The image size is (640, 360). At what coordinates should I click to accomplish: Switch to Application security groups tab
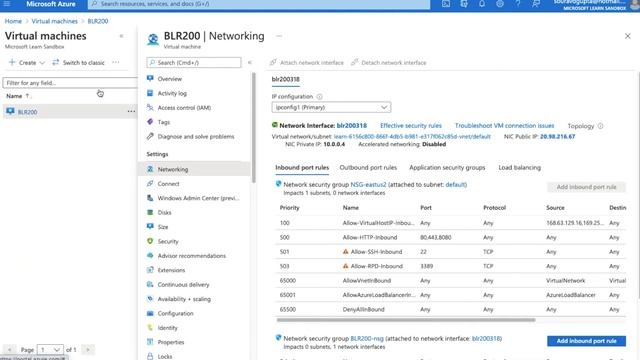pyautogui.click(x=447, y=167)
